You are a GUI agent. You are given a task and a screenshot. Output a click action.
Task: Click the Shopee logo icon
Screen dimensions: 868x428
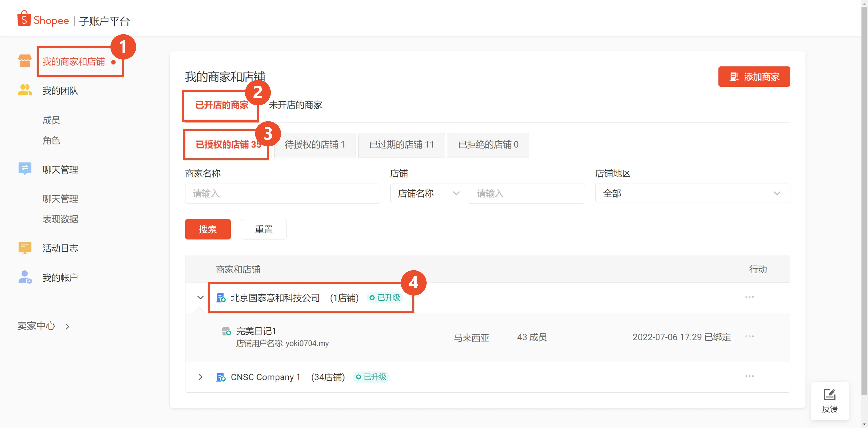pos(24,19)
